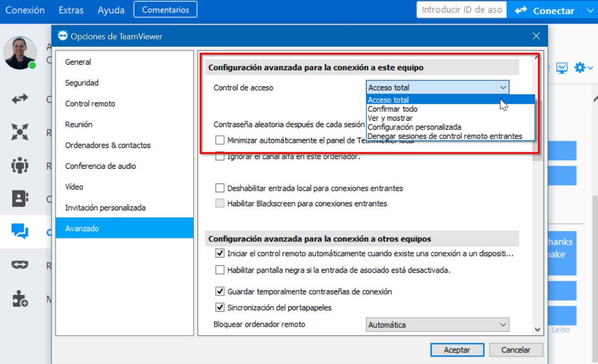Uncheck Sincronización del portapapeles
The image size is (598, 364).
[220, 307]
